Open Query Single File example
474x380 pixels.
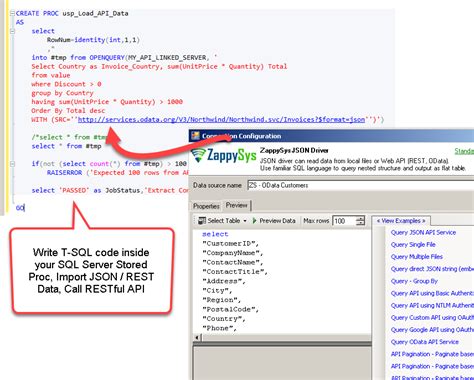pos(413,244)
